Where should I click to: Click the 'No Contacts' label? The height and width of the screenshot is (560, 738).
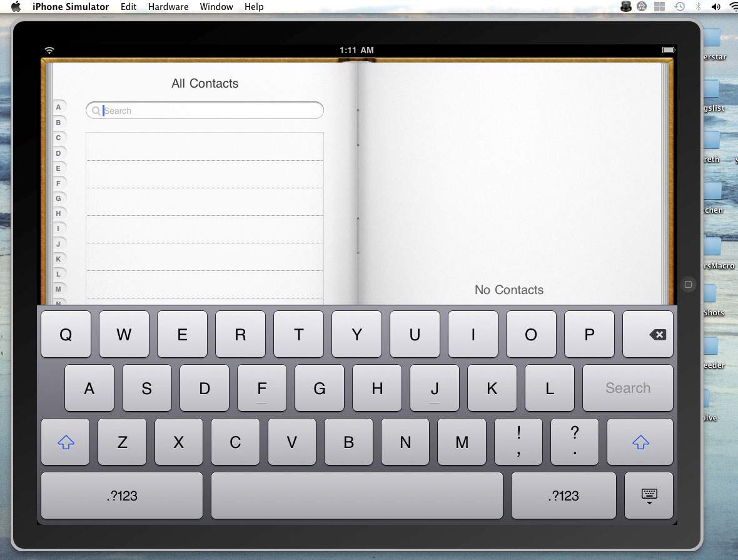509,290
